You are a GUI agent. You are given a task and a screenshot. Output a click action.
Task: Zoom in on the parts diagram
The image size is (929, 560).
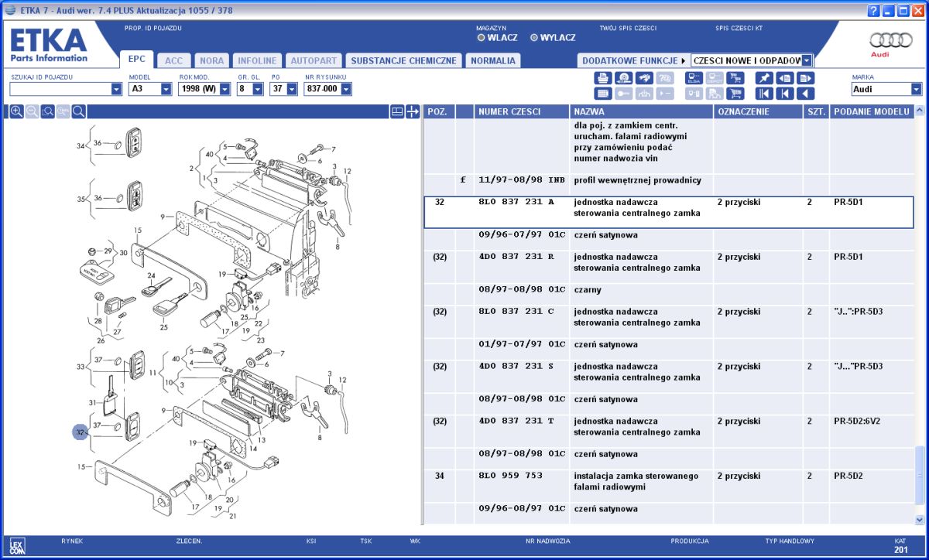[16, 112]
